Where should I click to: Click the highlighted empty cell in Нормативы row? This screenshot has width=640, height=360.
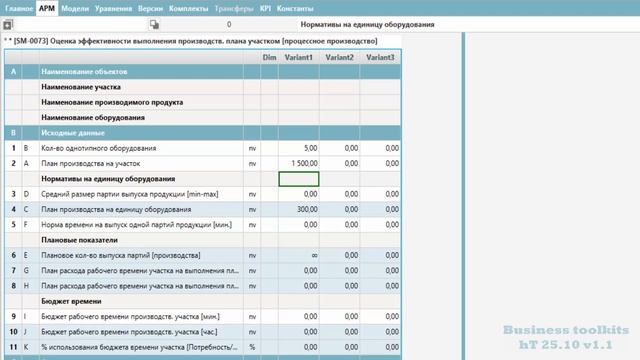click(299, 179)
